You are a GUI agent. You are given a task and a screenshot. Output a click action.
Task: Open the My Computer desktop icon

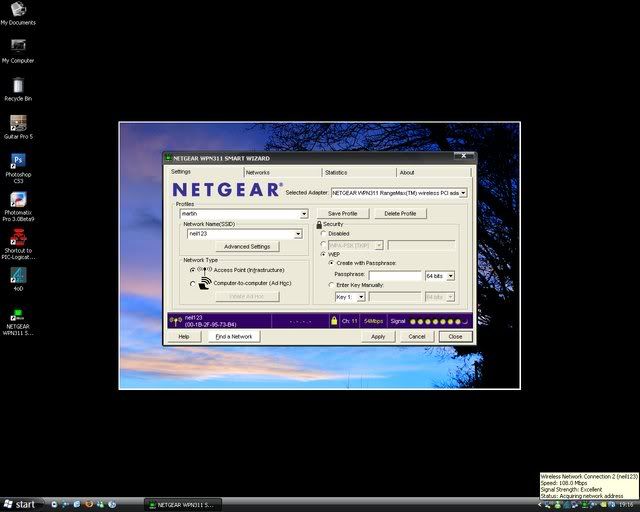point(18,47)
